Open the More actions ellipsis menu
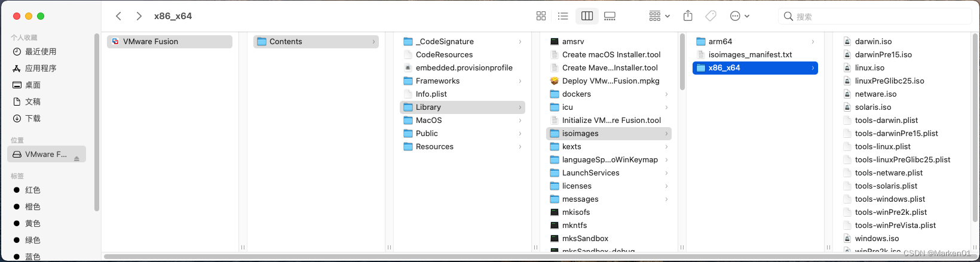 coord(740,16)
